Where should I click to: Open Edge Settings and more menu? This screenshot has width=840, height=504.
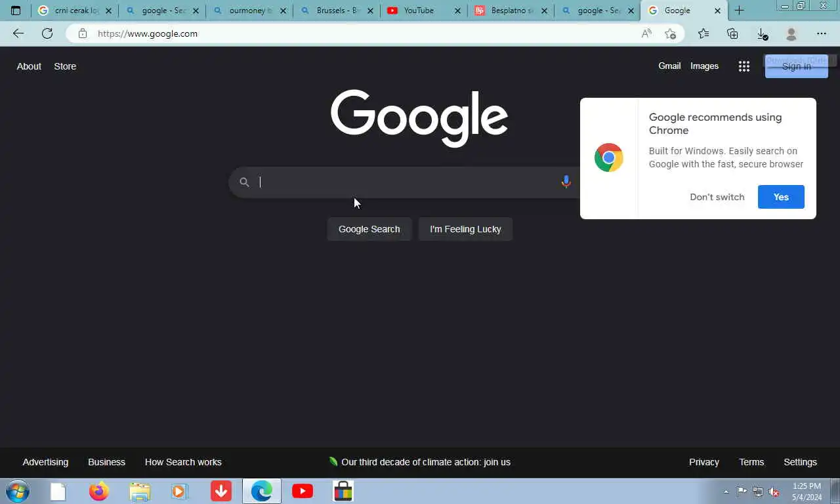point(822,33)
